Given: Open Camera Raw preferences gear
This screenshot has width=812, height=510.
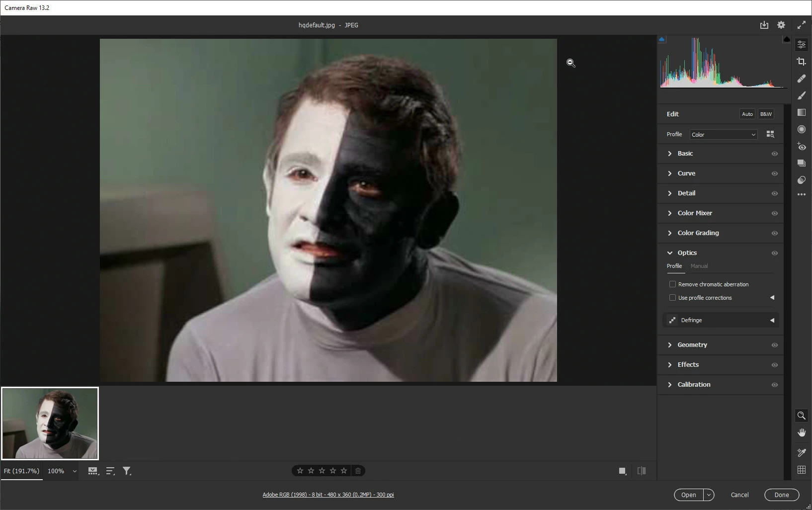Looking at the screenshot, I should pos(781,25).
